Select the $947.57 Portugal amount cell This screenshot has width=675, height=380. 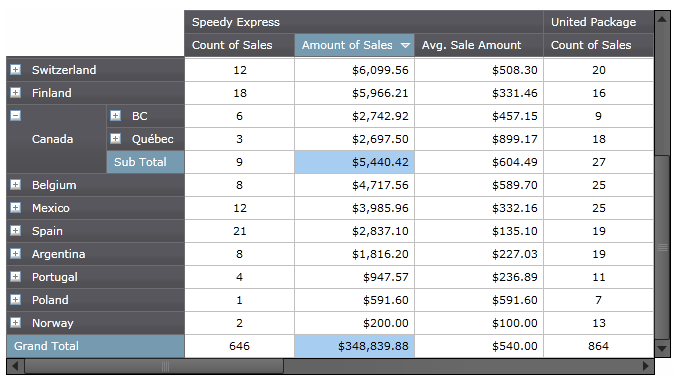click(x=354, y=277)
